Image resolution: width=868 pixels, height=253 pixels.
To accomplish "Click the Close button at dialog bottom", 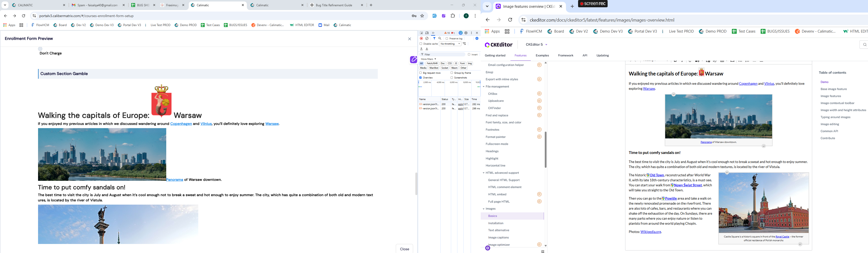I will [x=404, y=249].
